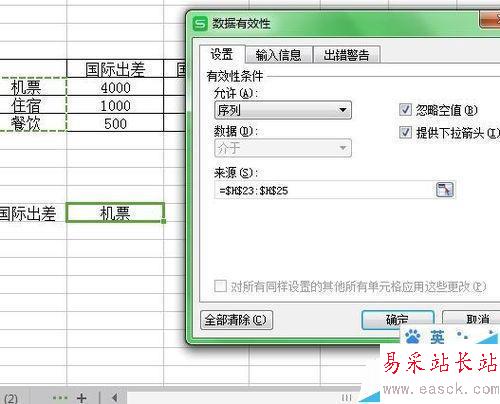Confirm with the 确定 button
500x404 pixels.
(x=398, y=320)
